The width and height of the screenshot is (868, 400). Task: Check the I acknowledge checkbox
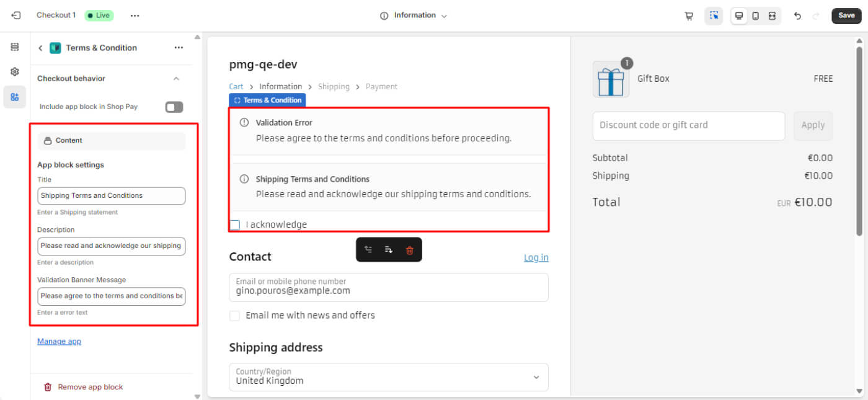click(x=235, y=224)
